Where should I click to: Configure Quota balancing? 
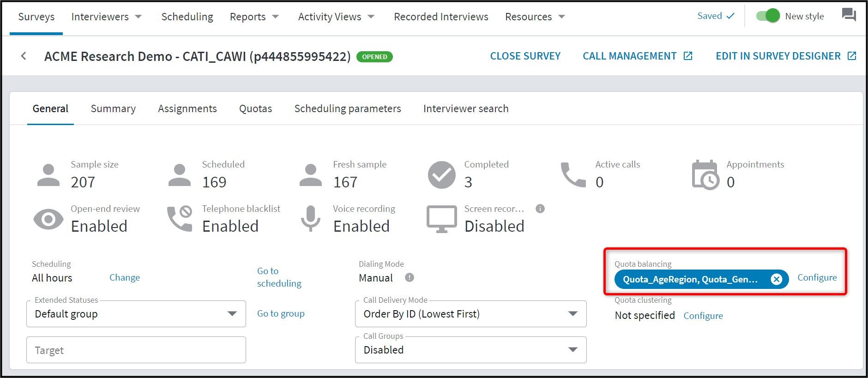coord(817,277)
